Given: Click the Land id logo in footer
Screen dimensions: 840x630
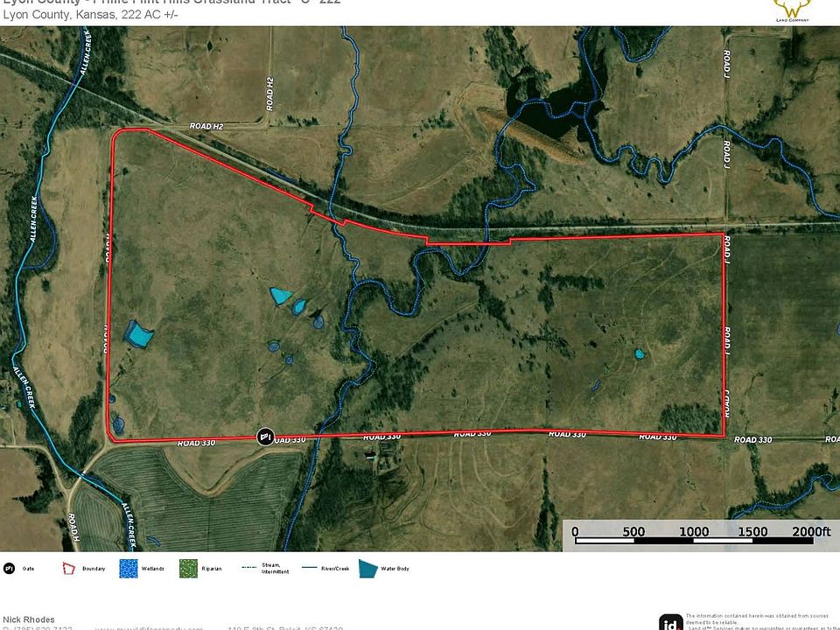Looking at the screenshot, I should (670, 621).
